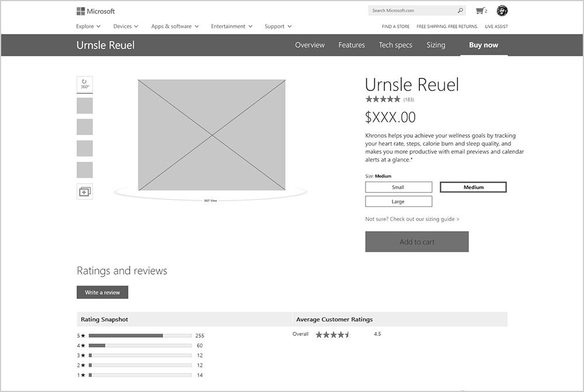Choose the Large size option

(x=398, y=201)
